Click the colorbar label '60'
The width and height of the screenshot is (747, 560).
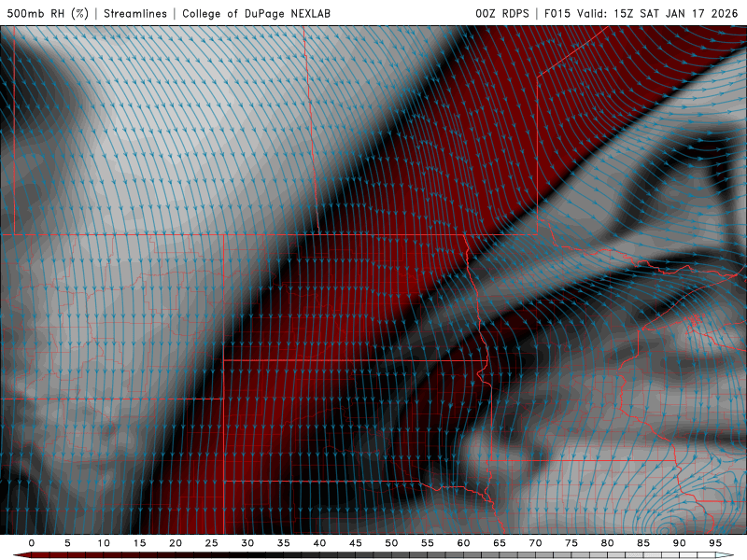point(463,543)
